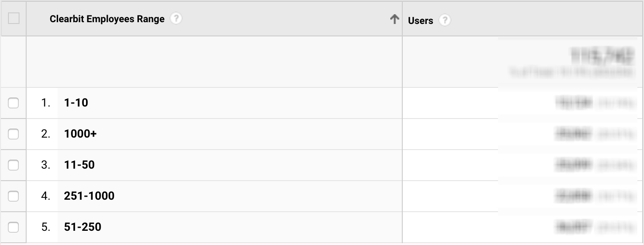
Task: Enable the checkbox beside 11-50
Action: (14, 165)
